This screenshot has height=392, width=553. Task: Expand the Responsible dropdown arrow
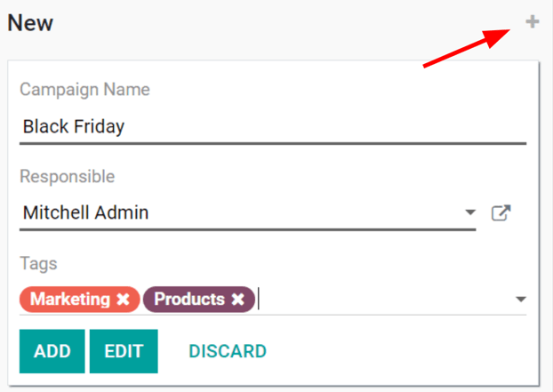point(470,213)
